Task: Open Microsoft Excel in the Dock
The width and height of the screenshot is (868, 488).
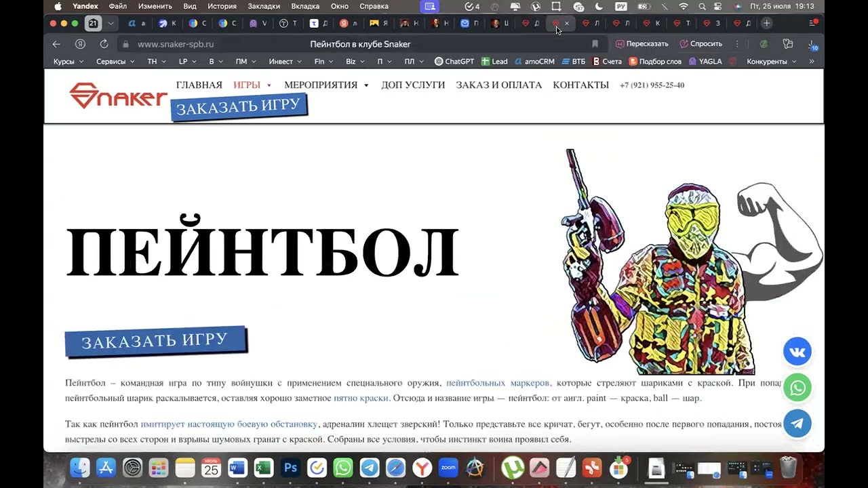Action: pyautogui.click(x=264, y=468)
